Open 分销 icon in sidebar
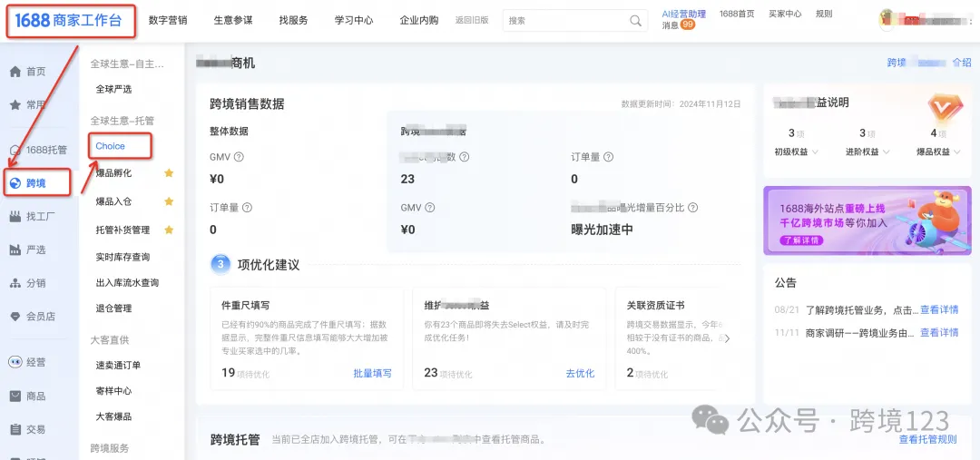Viewport: 980px width, 460px height. pos(15,283)
